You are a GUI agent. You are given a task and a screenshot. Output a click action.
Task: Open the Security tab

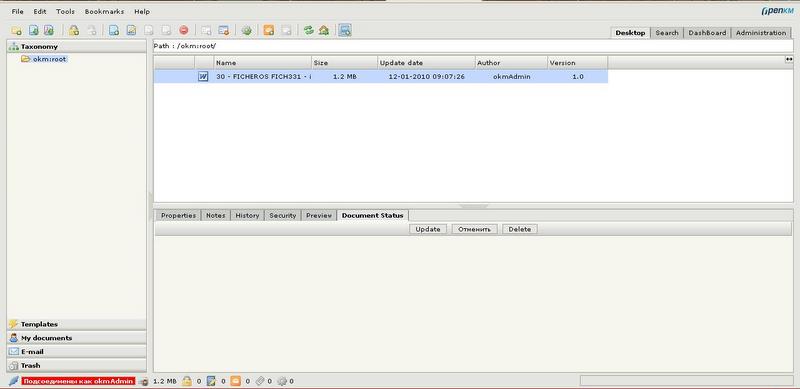point(283,215)
